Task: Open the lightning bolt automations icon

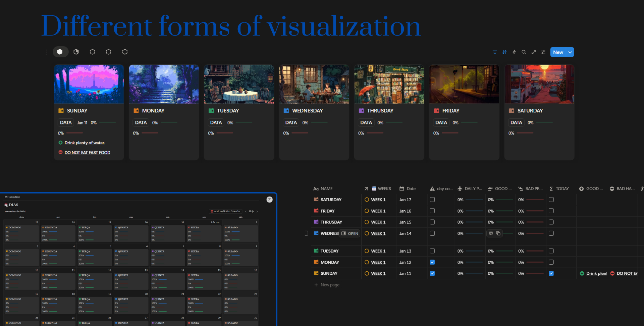Action: pyautogui.click(x=514, y=52)
